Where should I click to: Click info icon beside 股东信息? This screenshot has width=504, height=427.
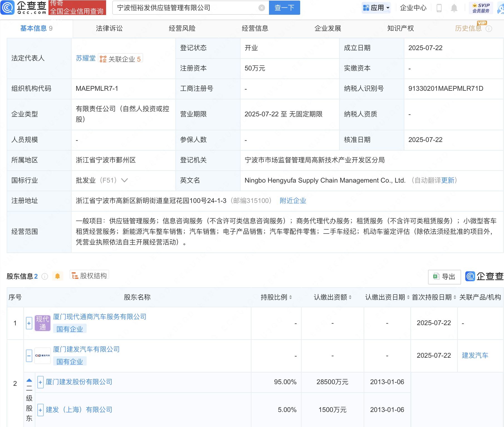pos(45,276)
